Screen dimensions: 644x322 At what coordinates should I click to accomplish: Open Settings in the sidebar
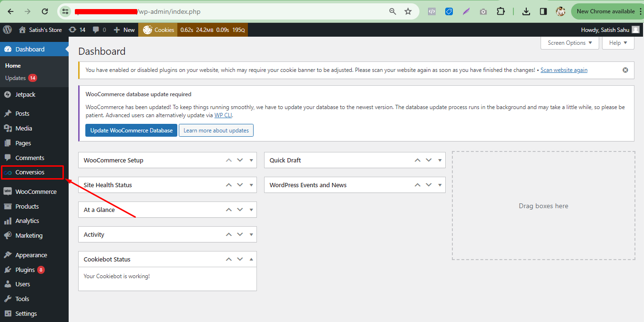coord(34,313)
